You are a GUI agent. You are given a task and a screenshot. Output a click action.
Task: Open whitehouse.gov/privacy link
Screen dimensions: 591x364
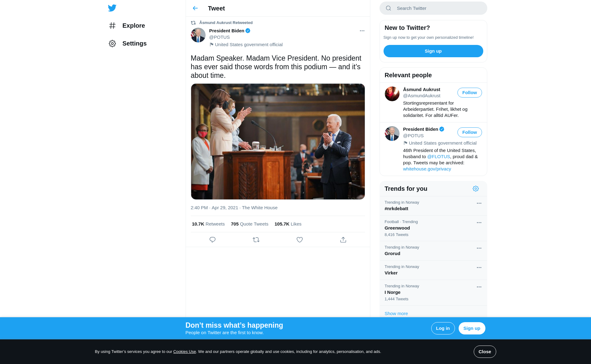tap(427, 169)
